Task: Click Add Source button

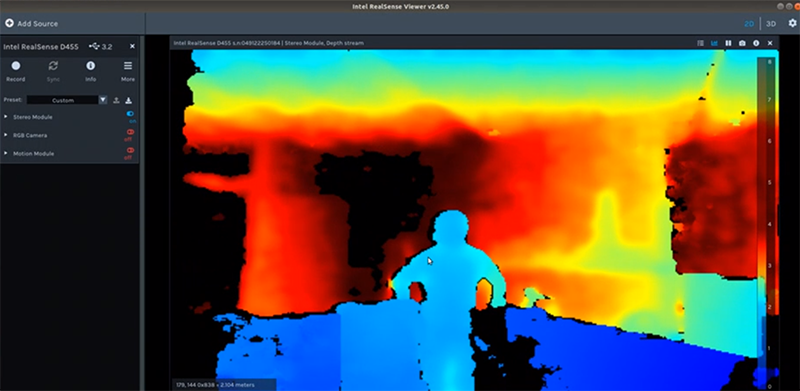Action: 32,23
